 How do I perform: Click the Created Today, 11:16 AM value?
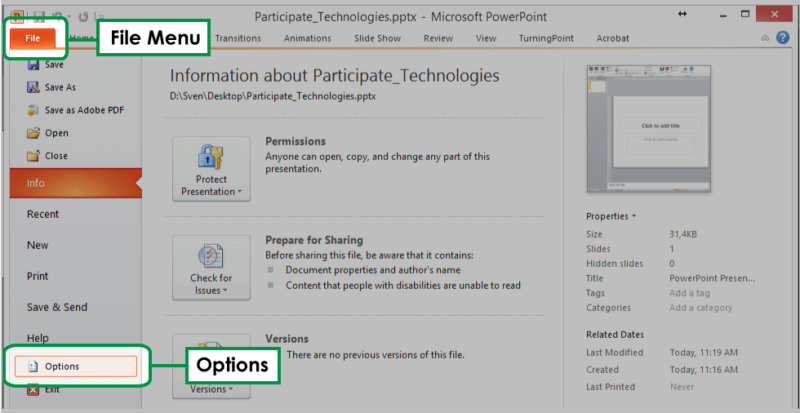point(704,370)
